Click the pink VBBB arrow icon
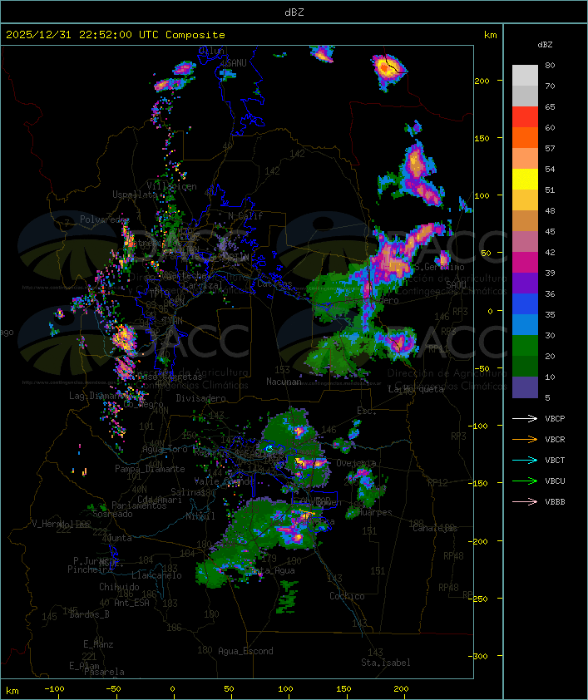This screenshot has width=588, height=700. pos(525,502)
